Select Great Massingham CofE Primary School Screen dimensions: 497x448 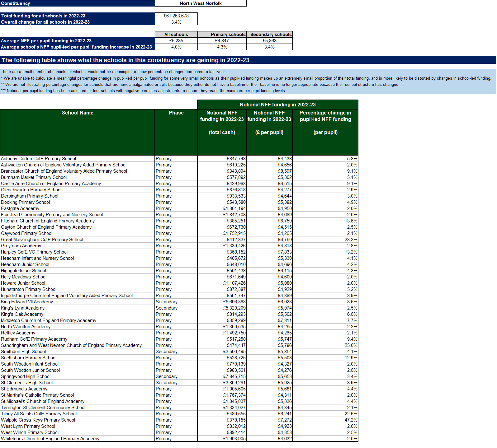pyautogui.click(x=42, y=240)
